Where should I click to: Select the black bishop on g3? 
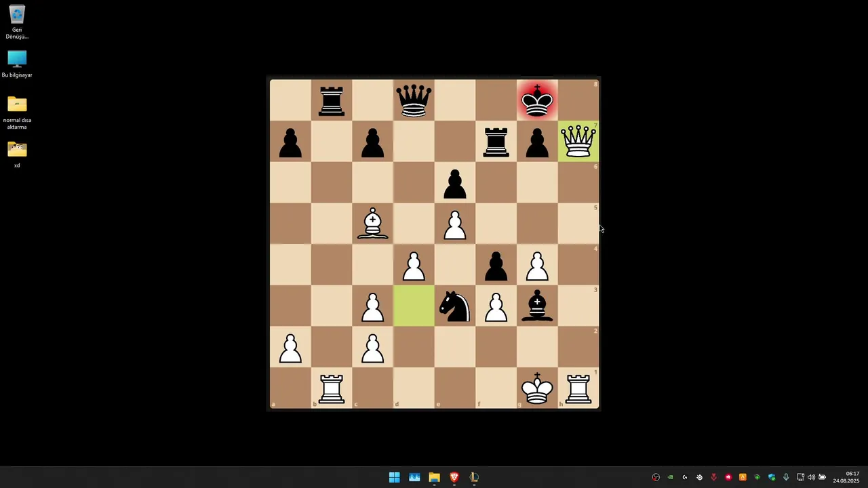pos(537,306)
